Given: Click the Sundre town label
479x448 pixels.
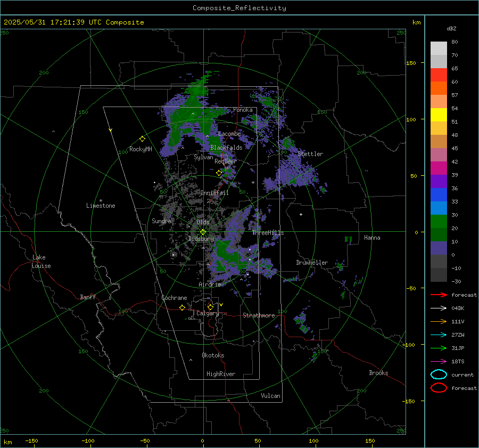Looking at the screenshot, I should point(161,221).
